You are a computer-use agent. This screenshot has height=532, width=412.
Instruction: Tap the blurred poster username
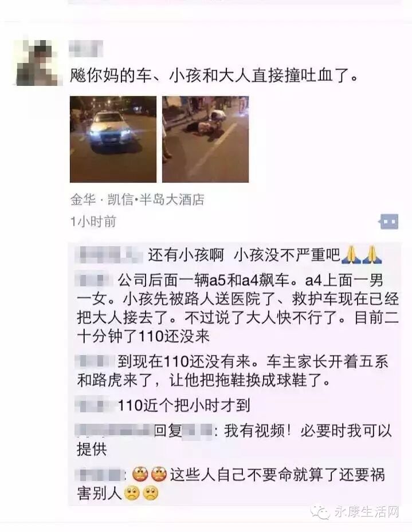(86, 49)
